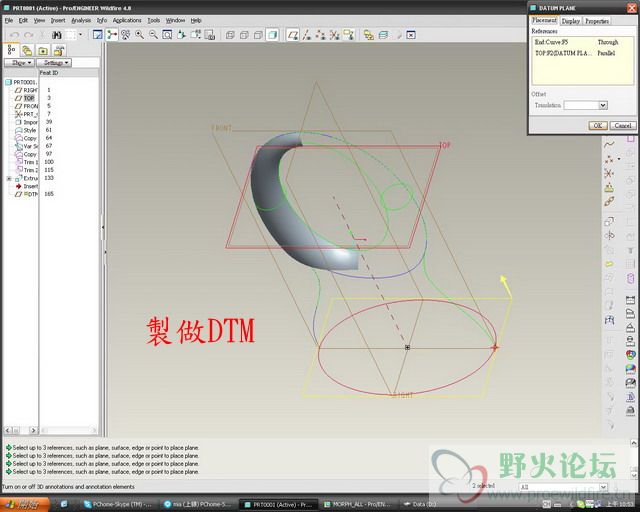Click the model tree horizontal scrollbar right arrow
Screen dimensions: 640x512
tap(33, 430)
